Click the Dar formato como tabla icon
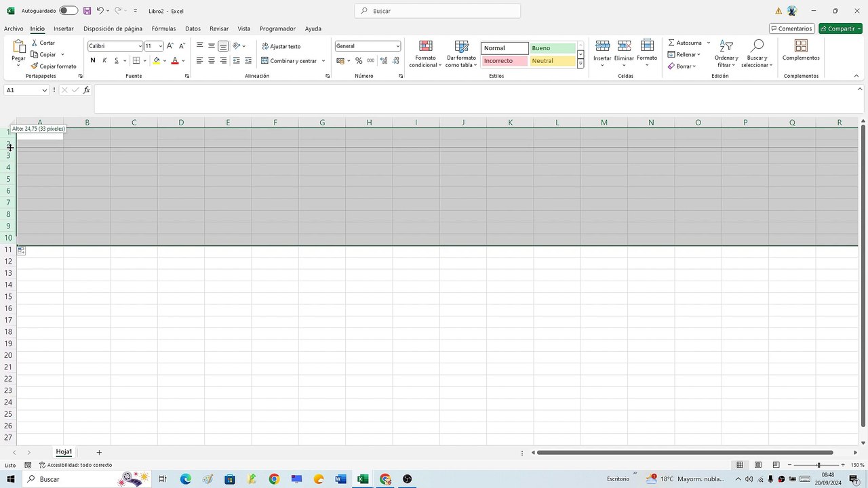868x488 pixels. tap(461, 46)
